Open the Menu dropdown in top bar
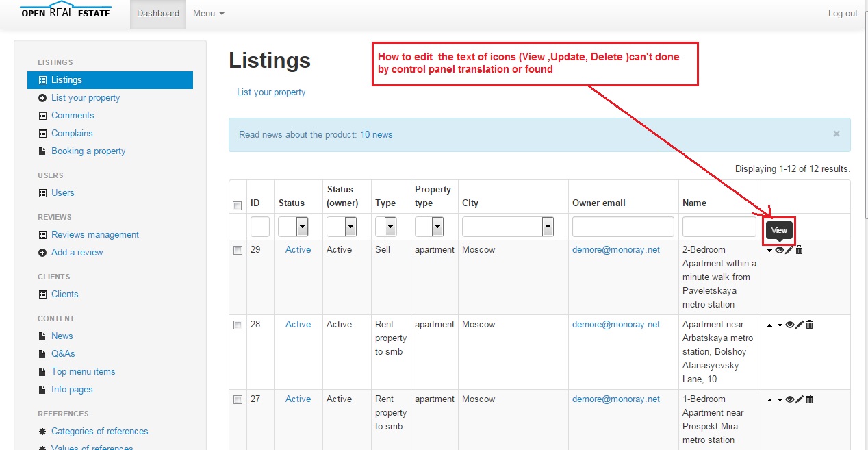The height and width of the screenshot is (450, 868). tap(208, 14)
